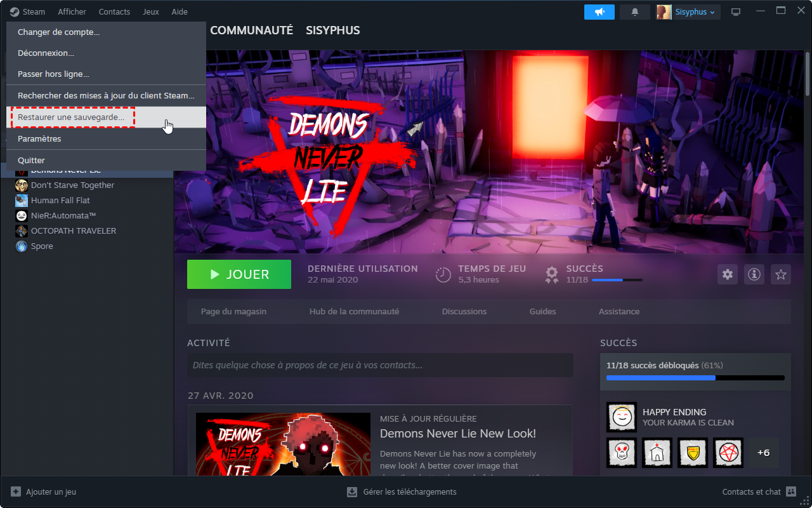The height and width of the screenshot is (508, 812).
Task: Select Human Fall Flat game icon
Action: click(x=22, y=201)
